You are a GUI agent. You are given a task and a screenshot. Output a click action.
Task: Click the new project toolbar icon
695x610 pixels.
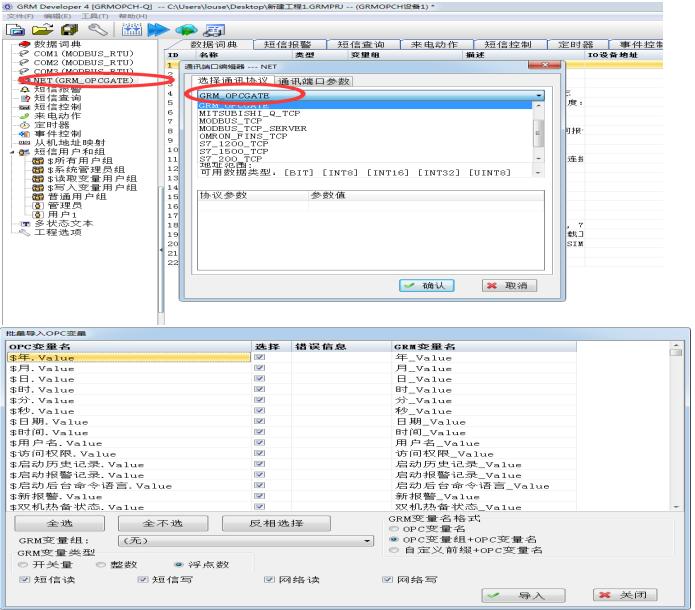17,29
